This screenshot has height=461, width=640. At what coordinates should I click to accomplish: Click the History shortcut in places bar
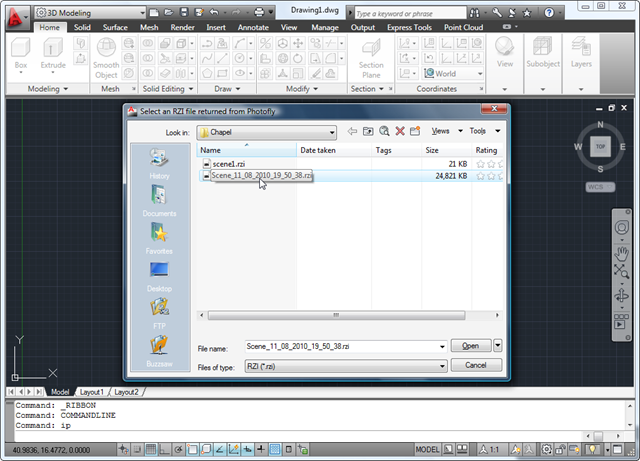click(159, 161)
